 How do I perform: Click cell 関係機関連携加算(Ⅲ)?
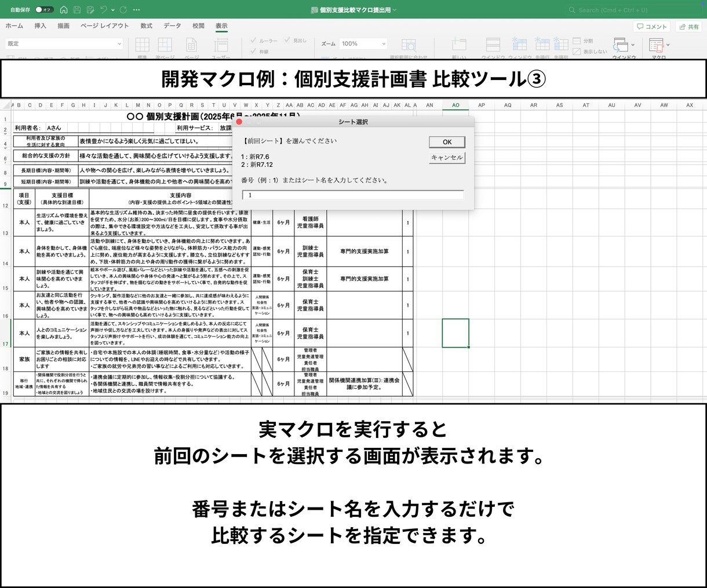[x=365, y=384]
